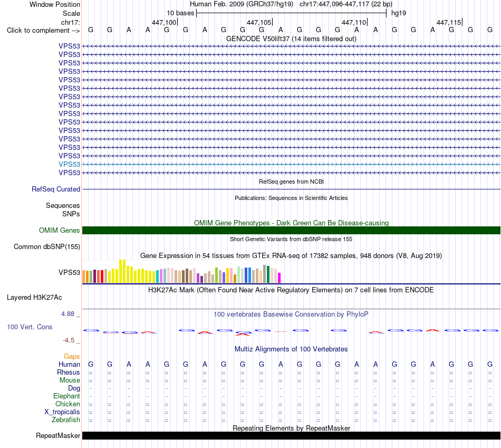The width and height of the screenshot is (501, 448).
Task: Open "Multiz Alignments of 100 Vertebrates" title
Action: tap(291, 349)
